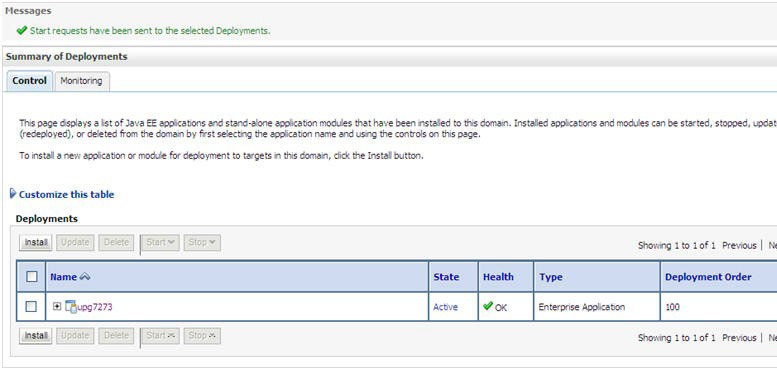
Task: Open the bottom Start dropdown button
Action: click(160, 336)
